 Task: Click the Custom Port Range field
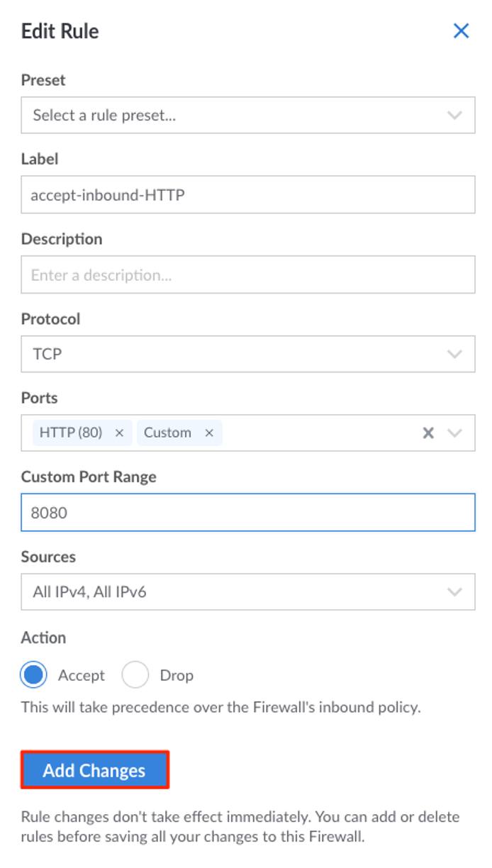click(213, 513)
